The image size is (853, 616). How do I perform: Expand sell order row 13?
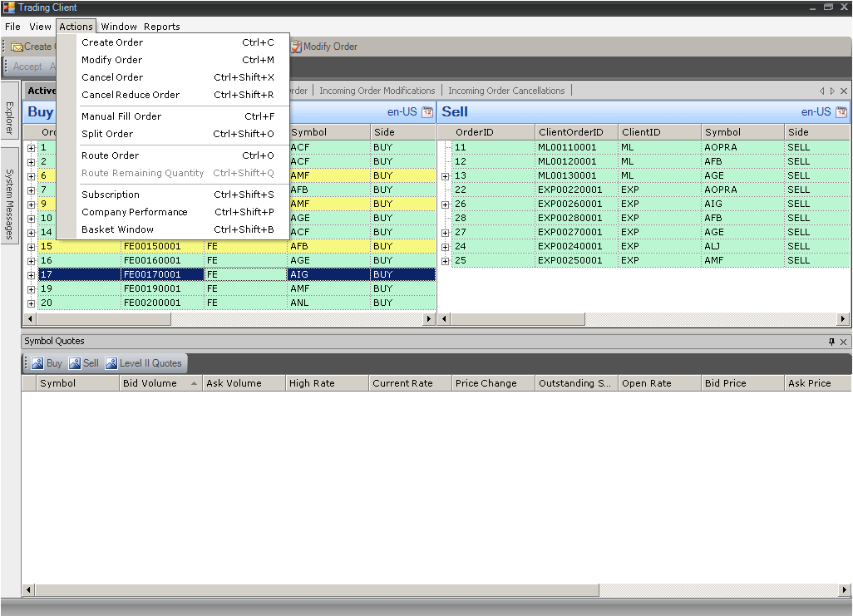(446, 176)
